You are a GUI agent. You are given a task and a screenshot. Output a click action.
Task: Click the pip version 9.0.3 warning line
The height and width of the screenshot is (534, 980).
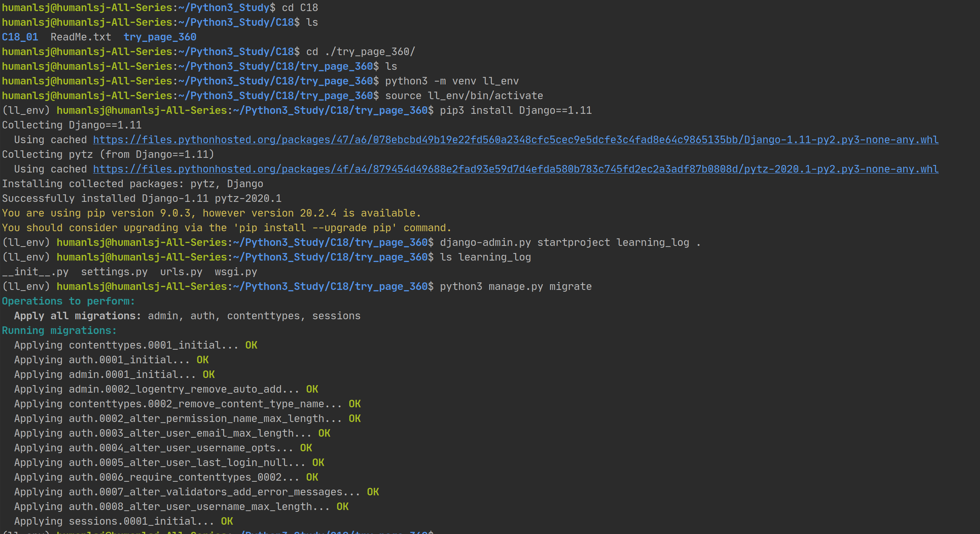coord(211,213)
